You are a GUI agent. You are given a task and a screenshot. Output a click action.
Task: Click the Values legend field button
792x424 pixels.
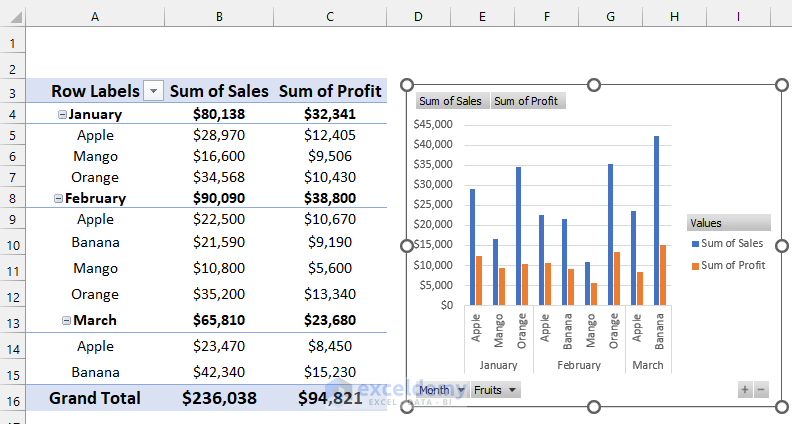point(728,223)
